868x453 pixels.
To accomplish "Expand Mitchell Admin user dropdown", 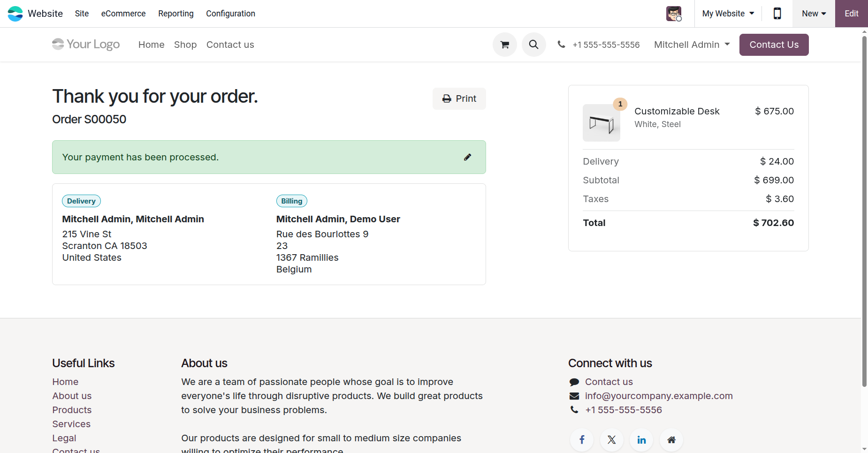I will pyautogui.click(x=692, y=45).
